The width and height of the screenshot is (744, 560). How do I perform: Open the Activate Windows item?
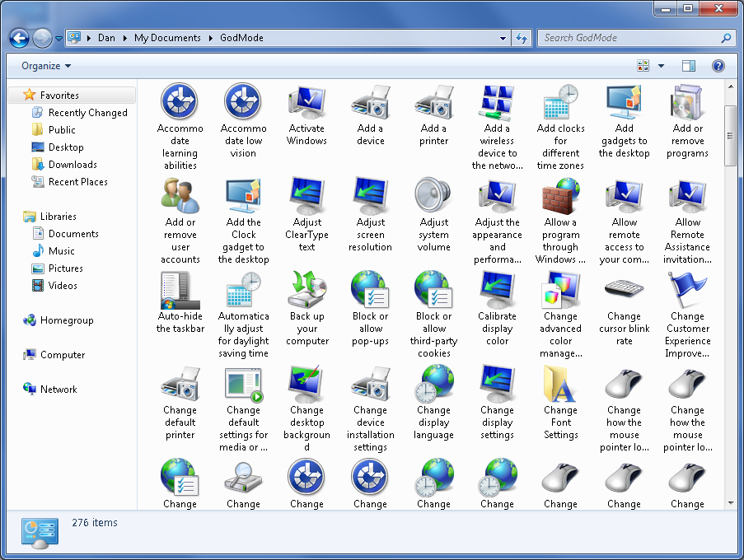point(306,103)
